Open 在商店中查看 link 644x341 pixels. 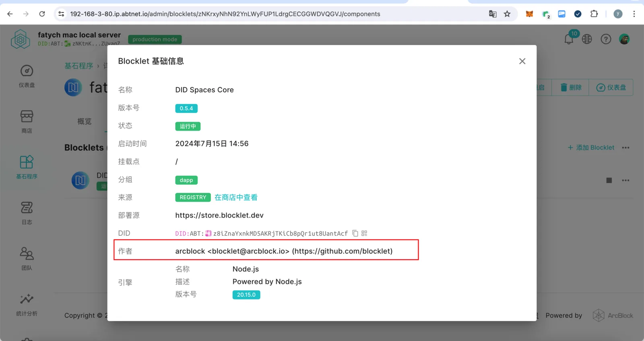point(236,198)
